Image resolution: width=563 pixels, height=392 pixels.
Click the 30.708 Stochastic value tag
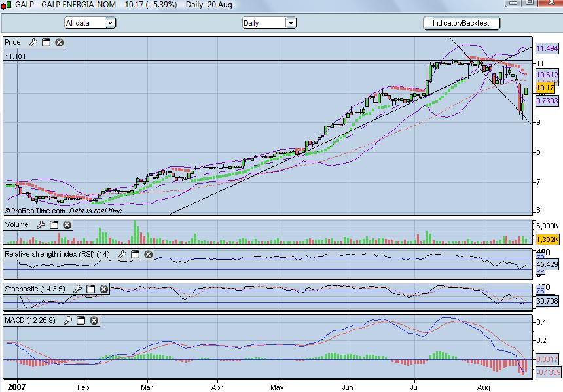pyautogui.click(x=547, y=301)
